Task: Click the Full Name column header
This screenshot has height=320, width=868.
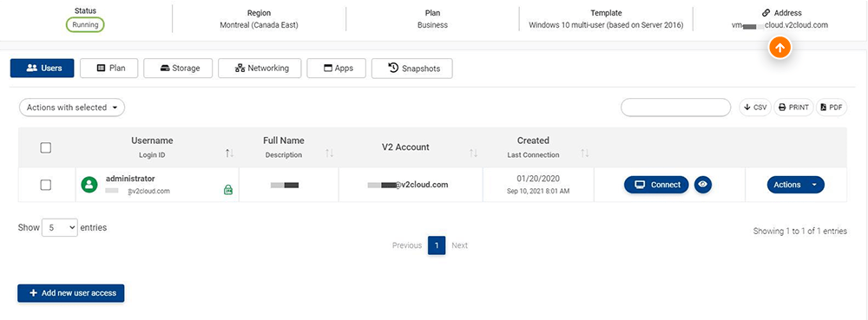Action: click(284, 140)
